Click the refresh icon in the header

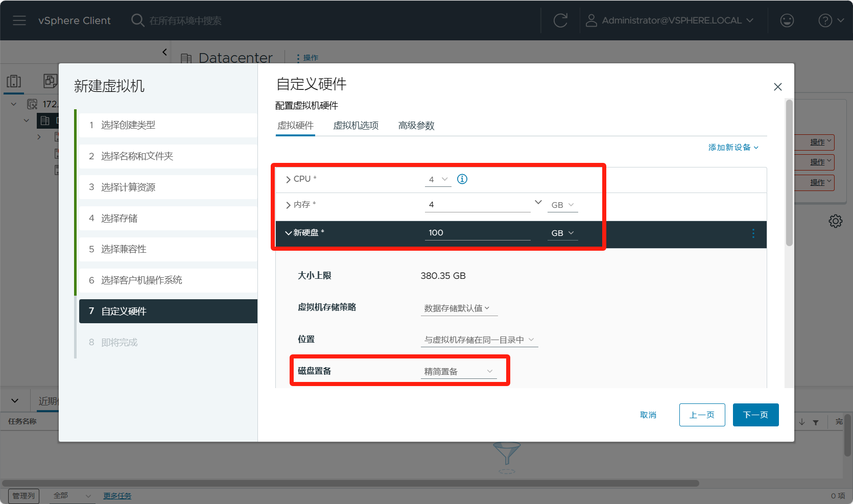[x=560, y=20]
